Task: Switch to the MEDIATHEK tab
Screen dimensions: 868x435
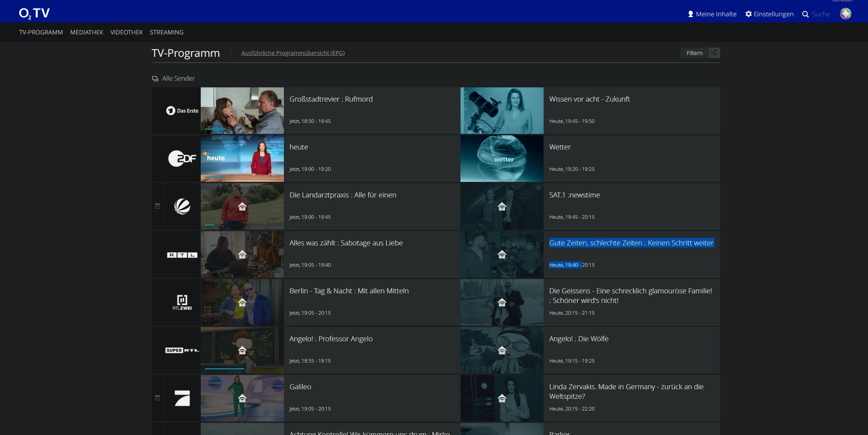Action: click(x=87, y=32)
